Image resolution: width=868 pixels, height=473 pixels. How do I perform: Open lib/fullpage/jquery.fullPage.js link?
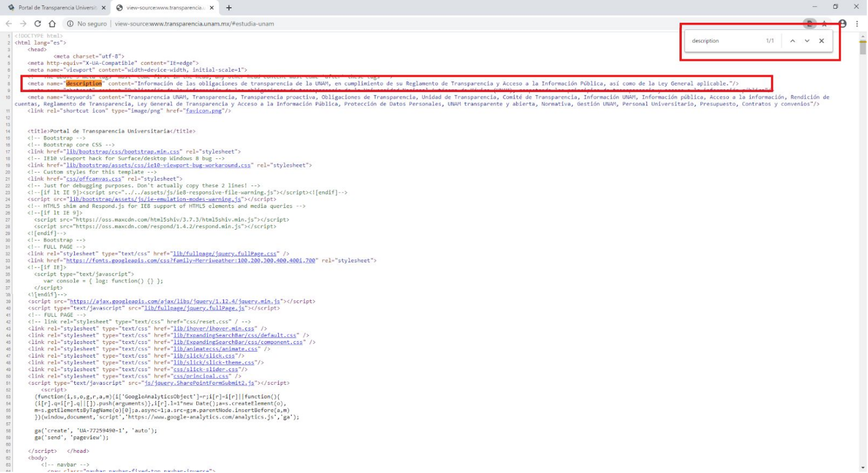(x=199, y=308)
